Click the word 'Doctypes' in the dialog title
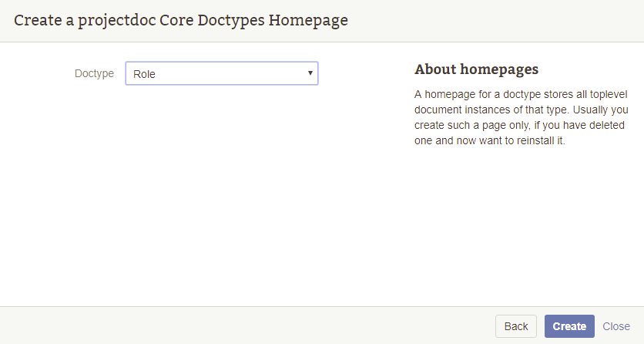Screen dimensions: 644x344 pos(231,20)
